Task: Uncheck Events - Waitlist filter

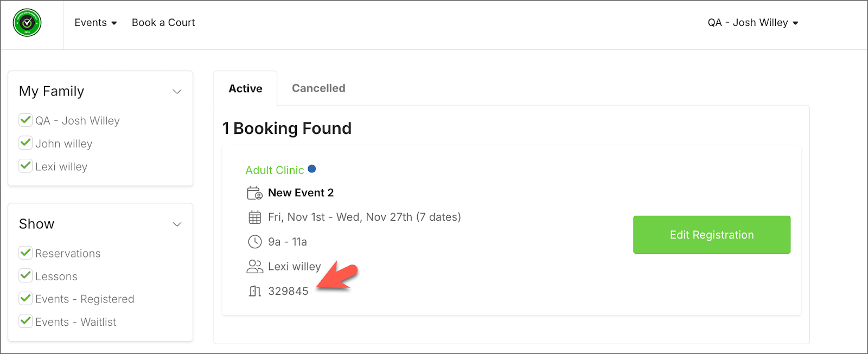Action: point(25,321)
